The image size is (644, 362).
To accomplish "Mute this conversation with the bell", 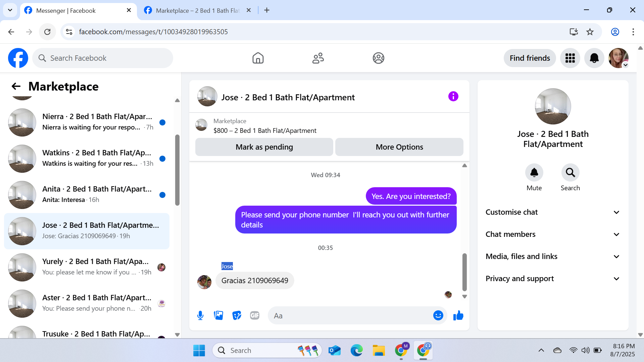I will click(x=534, y=172).
